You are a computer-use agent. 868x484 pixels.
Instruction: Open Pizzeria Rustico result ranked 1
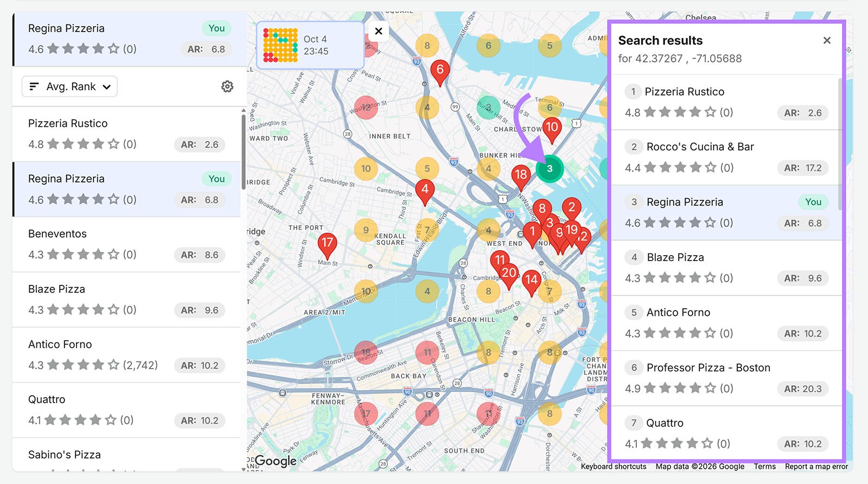(x=726, y=102)
